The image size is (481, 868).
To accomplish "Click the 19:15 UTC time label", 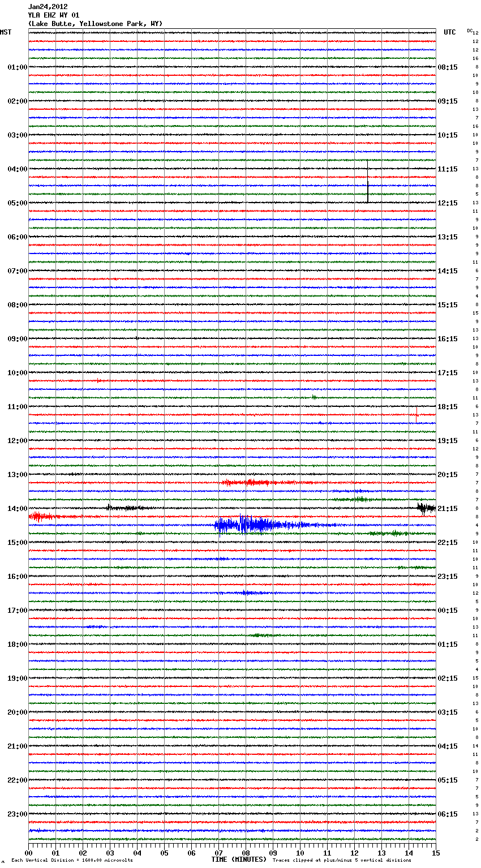I will [x=448, y=441].
